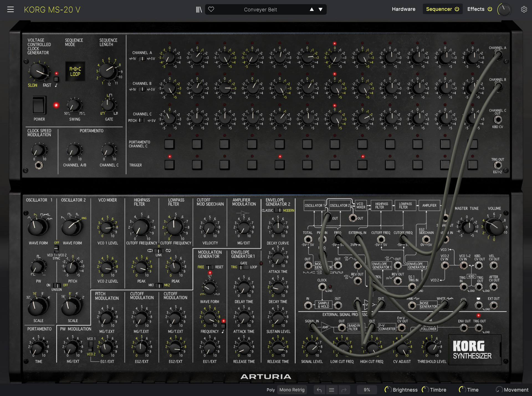
Task: Click the VEL CV OUT jack
Action: coord(494,266)
